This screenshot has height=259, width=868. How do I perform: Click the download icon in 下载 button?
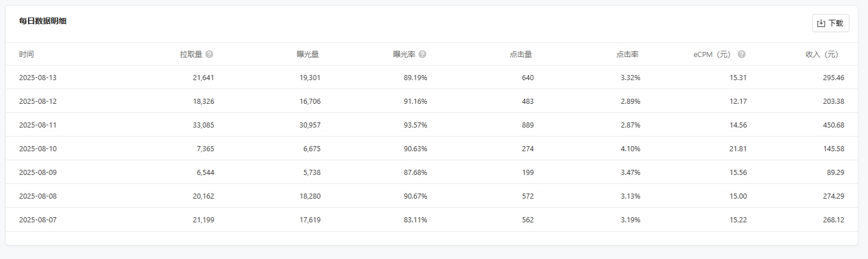[821, 23]
